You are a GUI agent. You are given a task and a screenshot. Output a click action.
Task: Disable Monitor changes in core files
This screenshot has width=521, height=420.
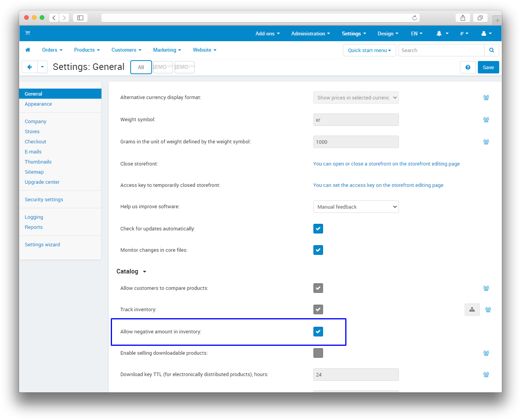[318, 250]
